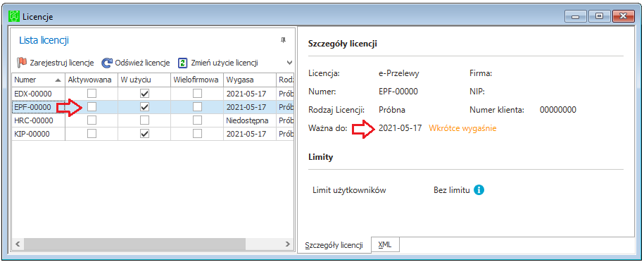Image resolution: width=644 pixels, height=262 pixels.
Task: Sort by the Numer column header arrow
Action: (x=58, y=80)
